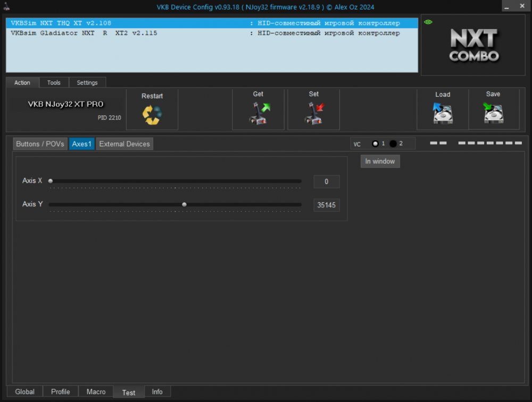Select virtual controller radio option 2
The width and height of the screenshot is (532, 402).
pos(393,144)
